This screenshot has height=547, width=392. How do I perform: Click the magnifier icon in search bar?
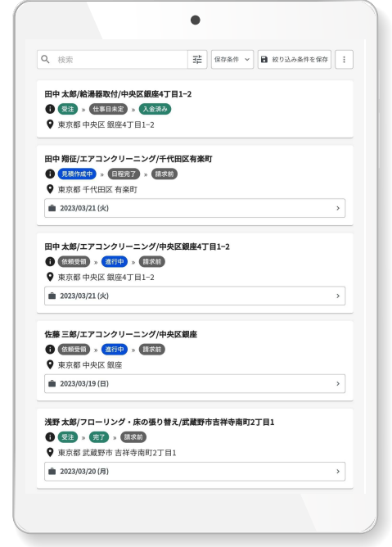point(45,59)
